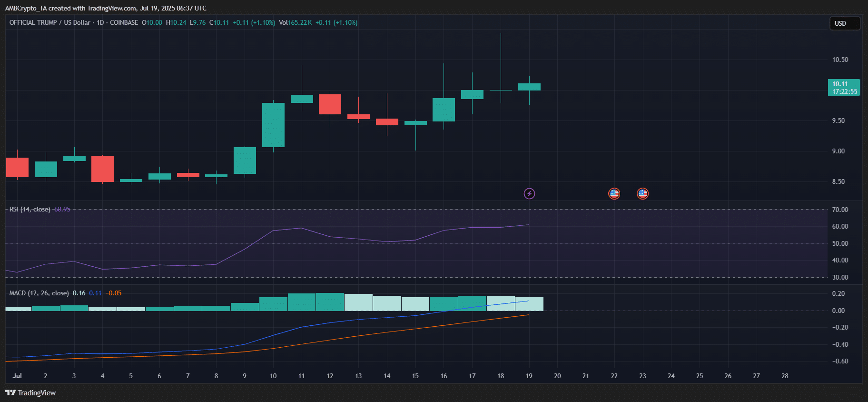Click the OFFICIAL TRUMP / US Dollar symbol title

[x=49, y=22]
